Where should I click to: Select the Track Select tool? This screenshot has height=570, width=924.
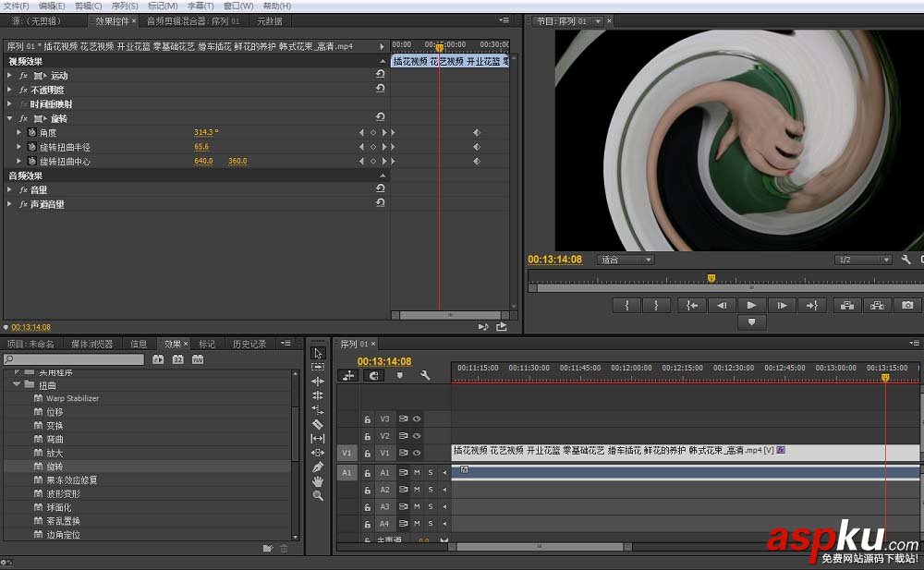pos(318,367)
